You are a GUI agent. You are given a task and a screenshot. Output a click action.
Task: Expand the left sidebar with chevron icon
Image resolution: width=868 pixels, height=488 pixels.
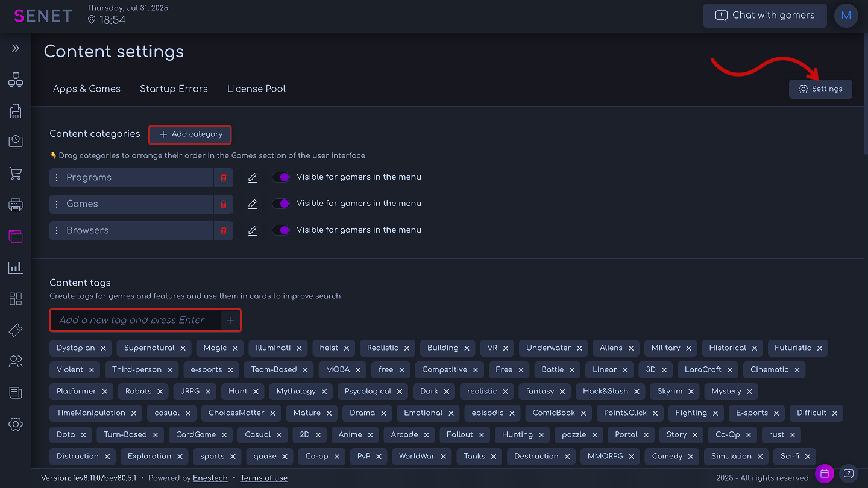point(16,48)
